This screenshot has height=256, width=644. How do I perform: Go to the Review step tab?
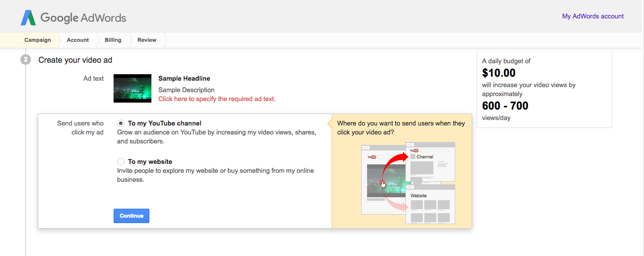point(147,40)
